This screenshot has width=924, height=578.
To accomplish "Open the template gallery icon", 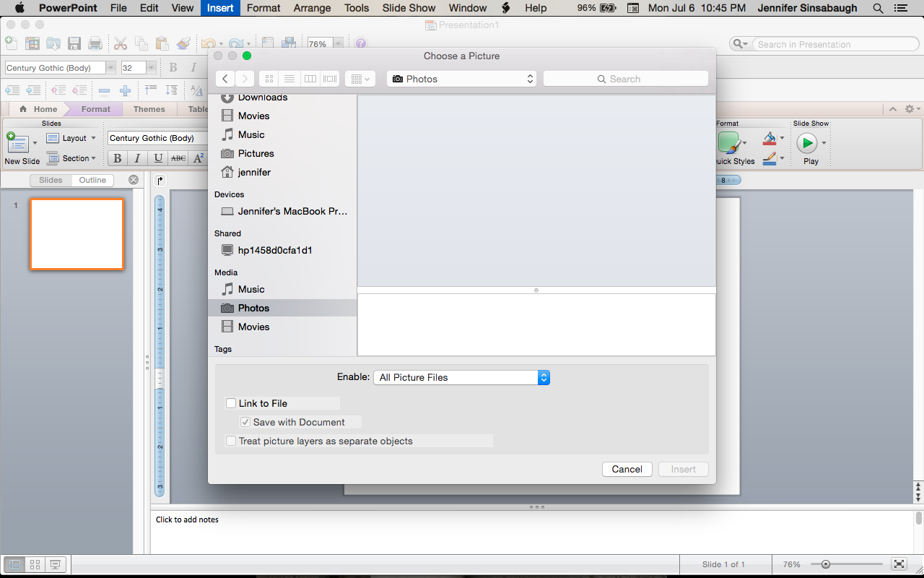I will coord(32,43).
